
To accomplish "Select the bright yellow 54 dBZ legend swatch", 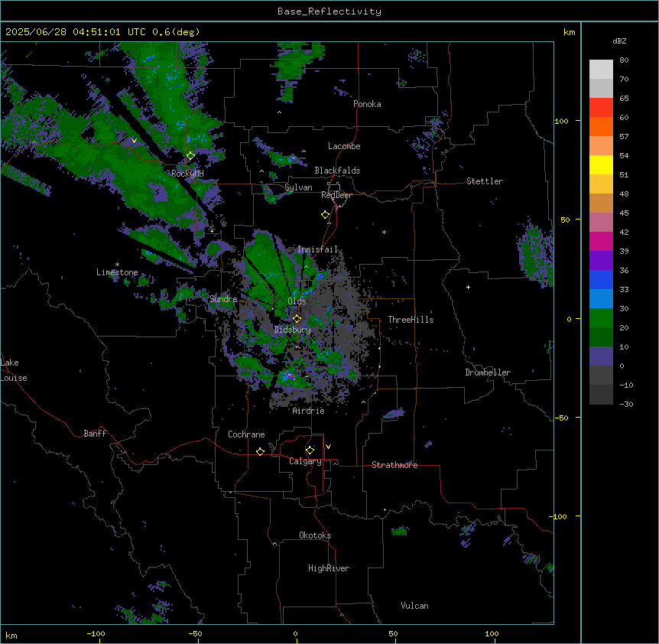I will [x=601, y=164].
